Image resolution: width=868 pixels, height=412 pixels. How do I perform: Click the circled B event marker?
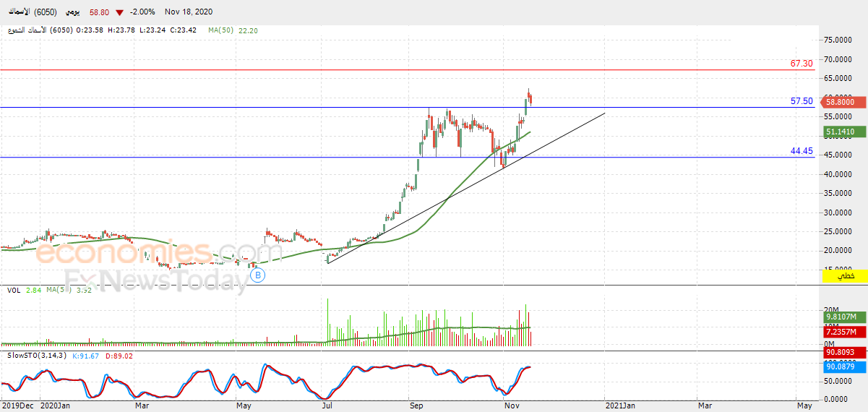258,275
